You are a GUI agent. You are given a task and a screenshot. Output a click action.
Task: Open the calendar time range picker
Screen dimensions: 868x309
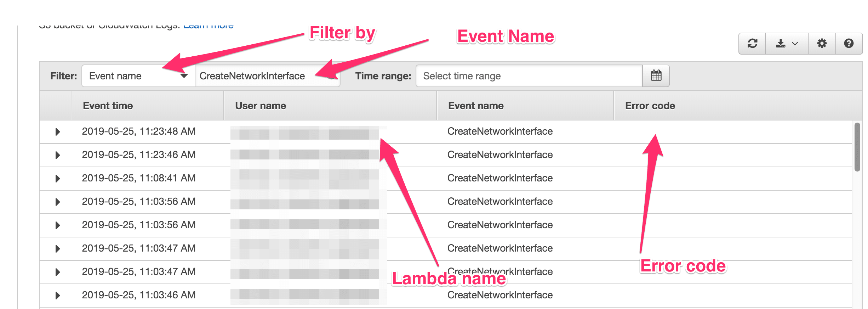(656, 75)
